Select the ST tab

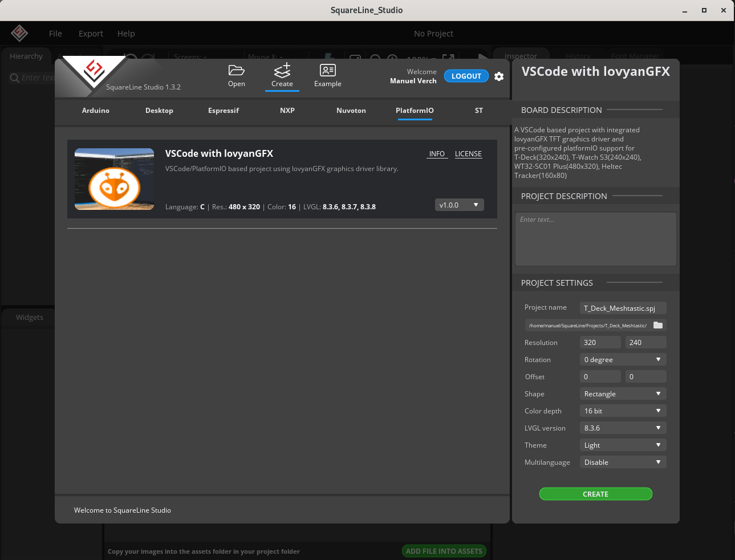click(479, 111)
